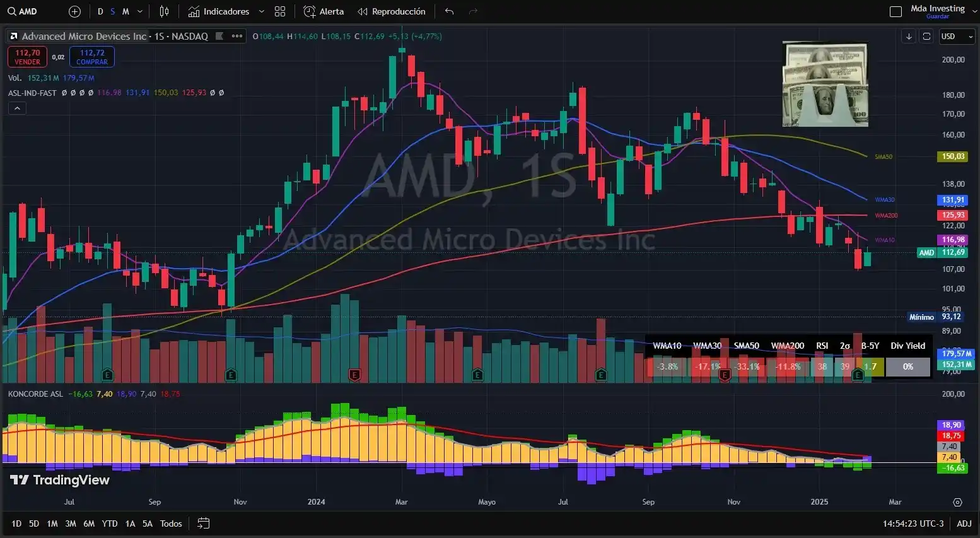The image size is (980, 538).
Task: Click the earnings E marker below January 2025
Action: coord(858,375)
